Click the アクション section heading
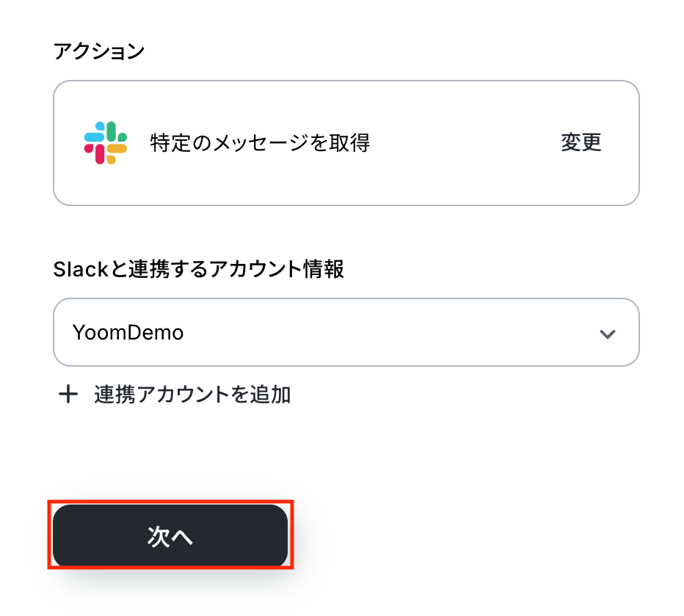Viewport: 684px width, 616px height. click(x=99, y=52)
